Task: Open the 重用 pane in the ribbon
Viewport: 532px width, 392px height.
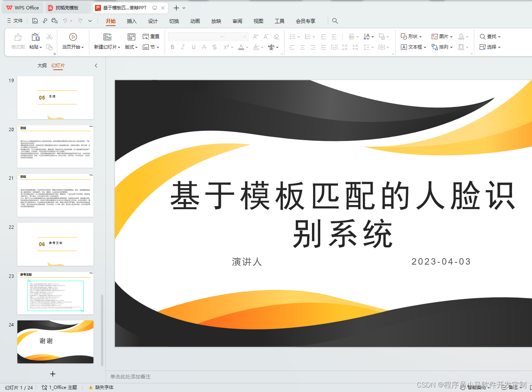Action: (151, 36)
